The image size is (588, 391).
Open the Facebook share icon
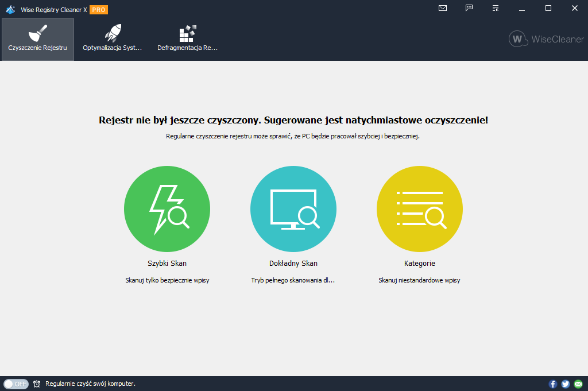(553, 384)
